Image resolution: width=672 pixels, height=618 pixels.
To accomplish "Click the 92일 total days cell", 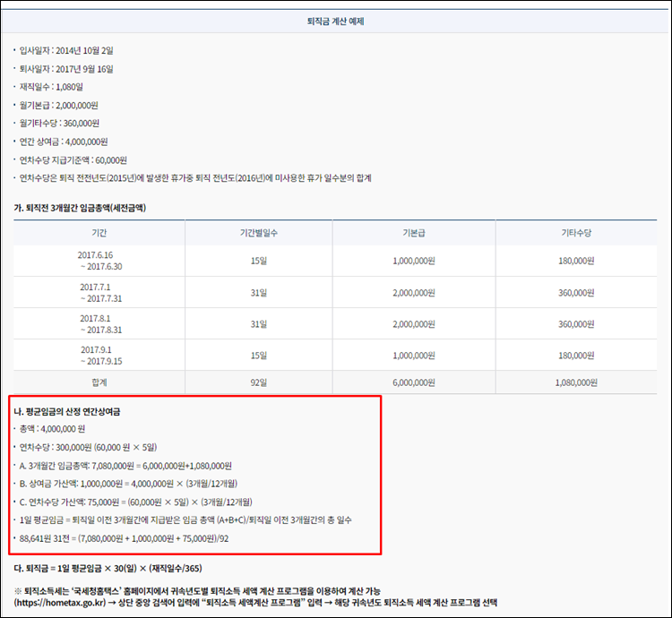I will (258, 382).
